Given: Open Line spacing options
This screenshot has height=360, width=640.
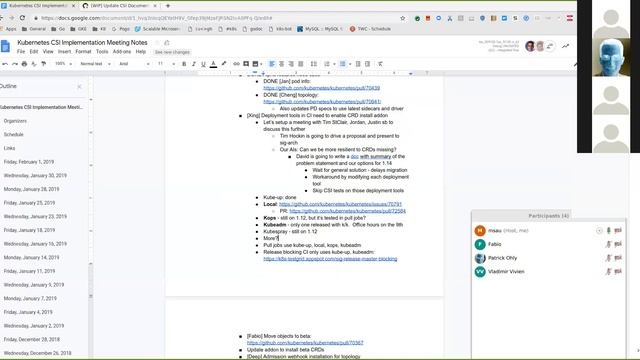Looking at the screenshot, I should [313, 64].
